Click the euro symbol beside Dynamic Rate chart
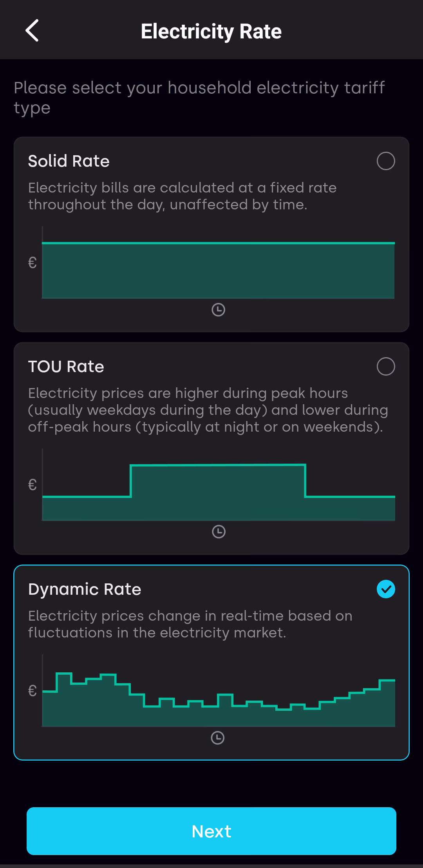 33,691
